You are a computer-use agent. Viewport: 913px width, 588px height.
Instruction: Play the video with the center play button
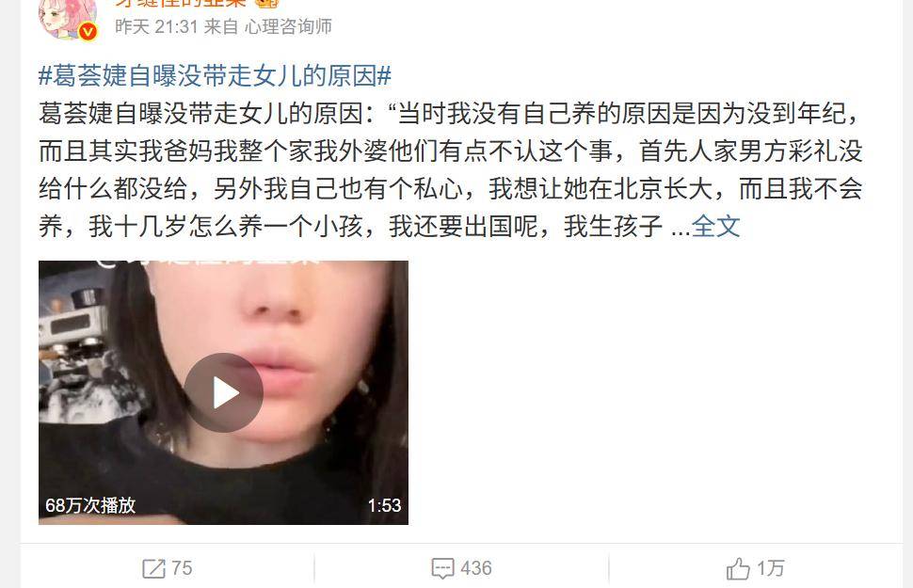point(224,393)
